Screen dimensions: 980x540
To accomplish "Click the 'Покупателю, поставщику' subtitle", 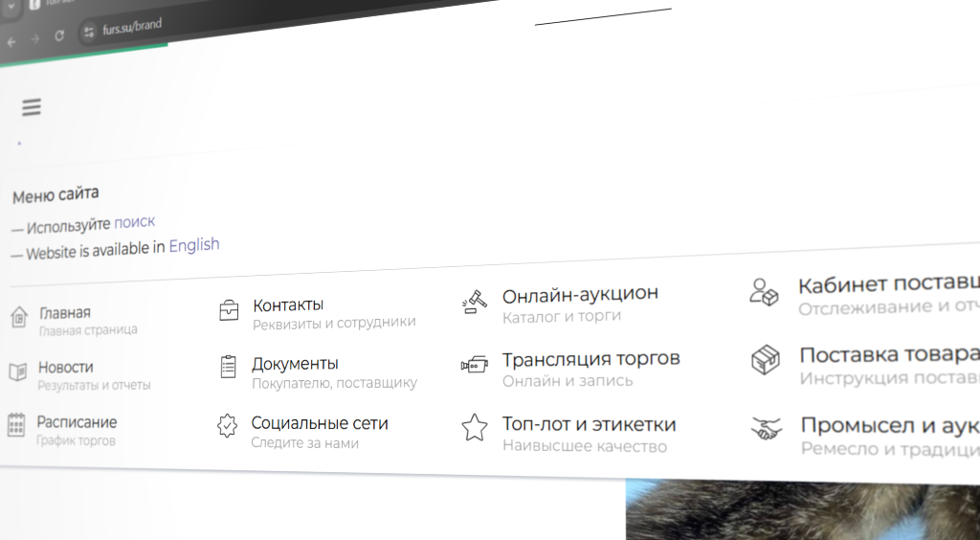I will coord(334,383).
